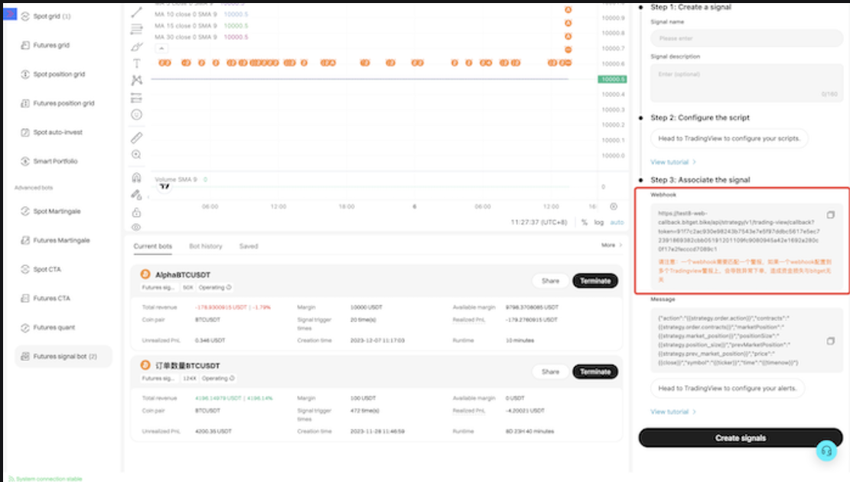Terminate the AlphaBTCUSDT bot
850x482 pixels.
(x=595, y=281)
